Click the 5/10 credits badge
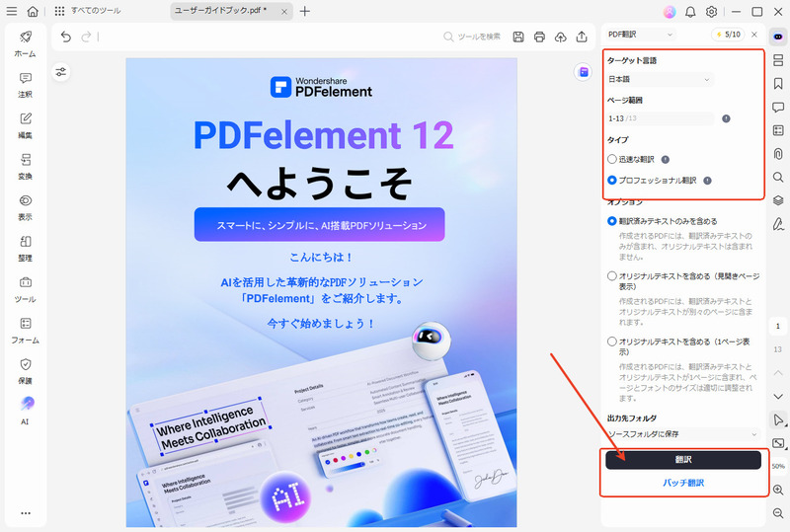The image size is (790, 532). [x=729, y=35]
